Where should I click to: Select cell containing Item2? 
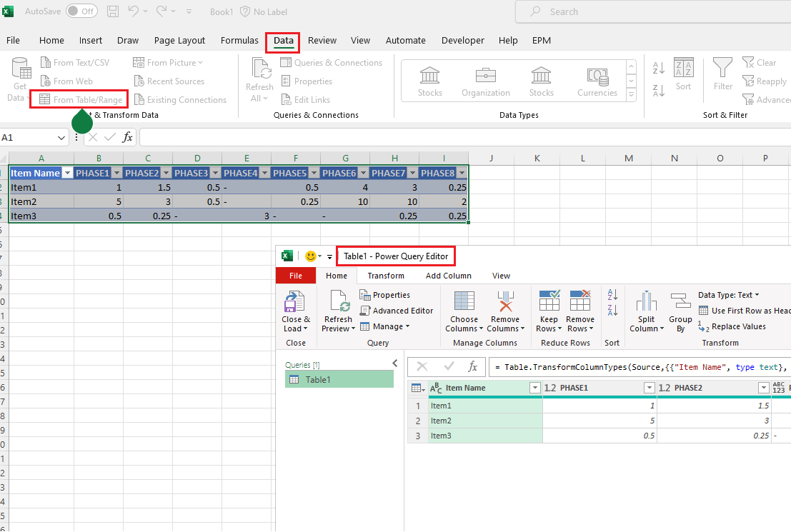(41, 201)
